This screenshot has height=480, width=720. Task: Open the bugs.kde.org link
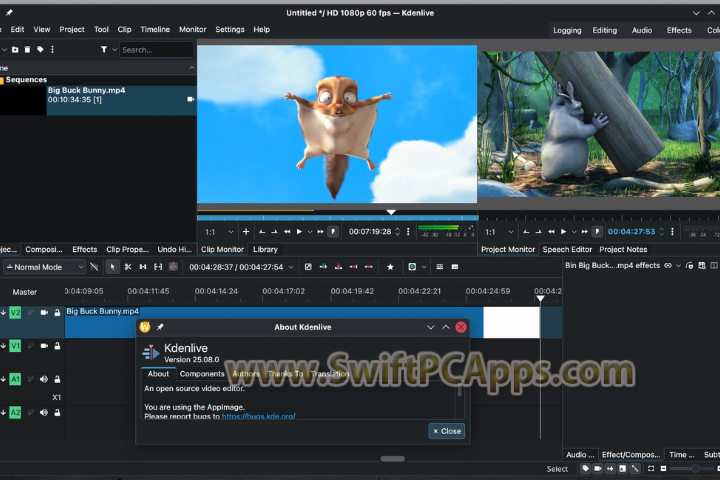tap(259, 416)
